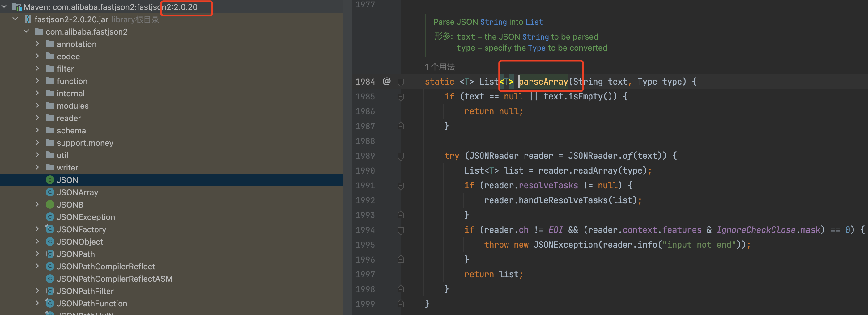
Task: Toggle the fold marker on line 1985
Action: coord(401,97)
